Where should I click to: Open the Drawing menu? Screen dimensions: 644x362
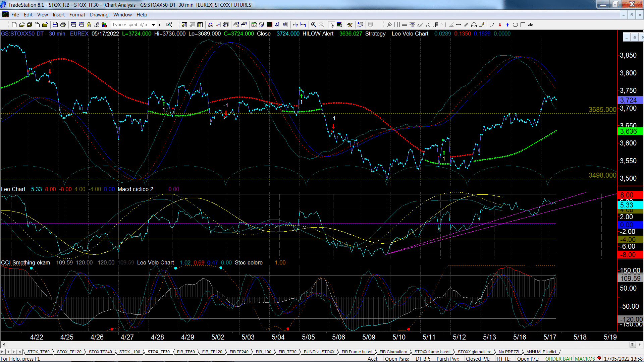(x=99, y=15)
